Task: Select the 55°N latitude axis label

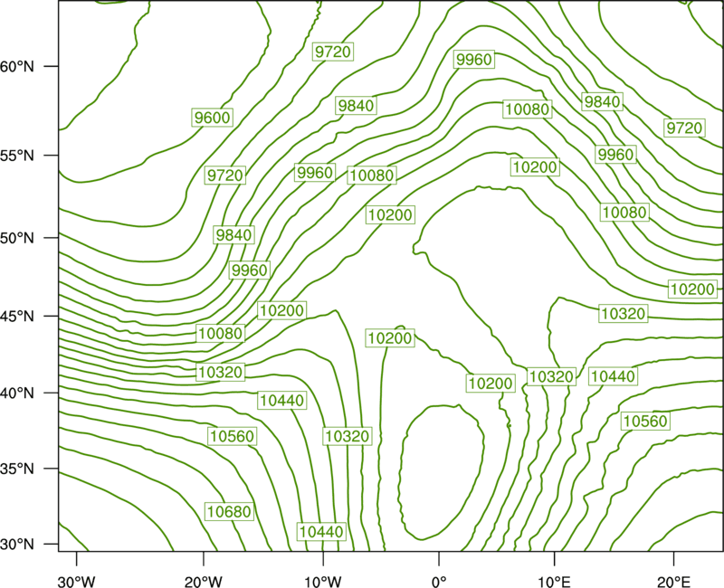Action: point(17,156)
